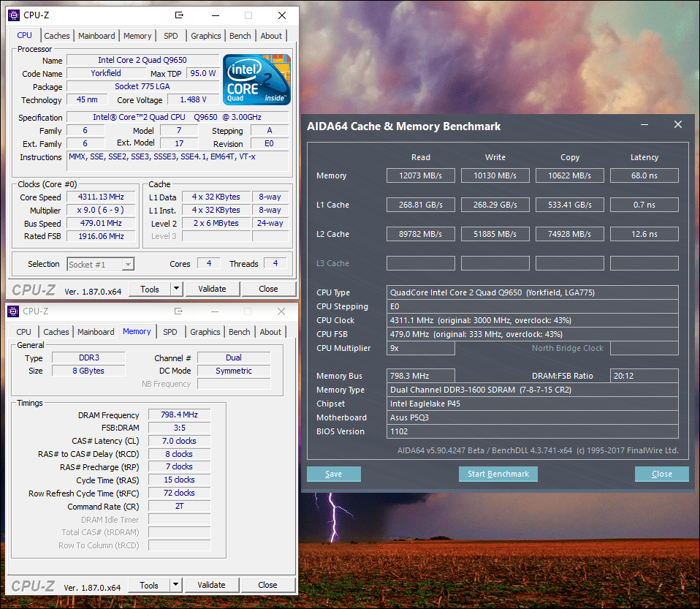Click the Multiplier x 9.0 (6 - 9) value
Image resolution: width=700 pixels, height=609 pixels.
(101, 210)
